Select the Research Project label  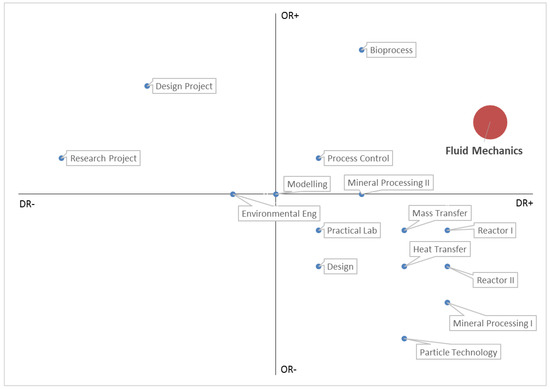pos(103,158)
